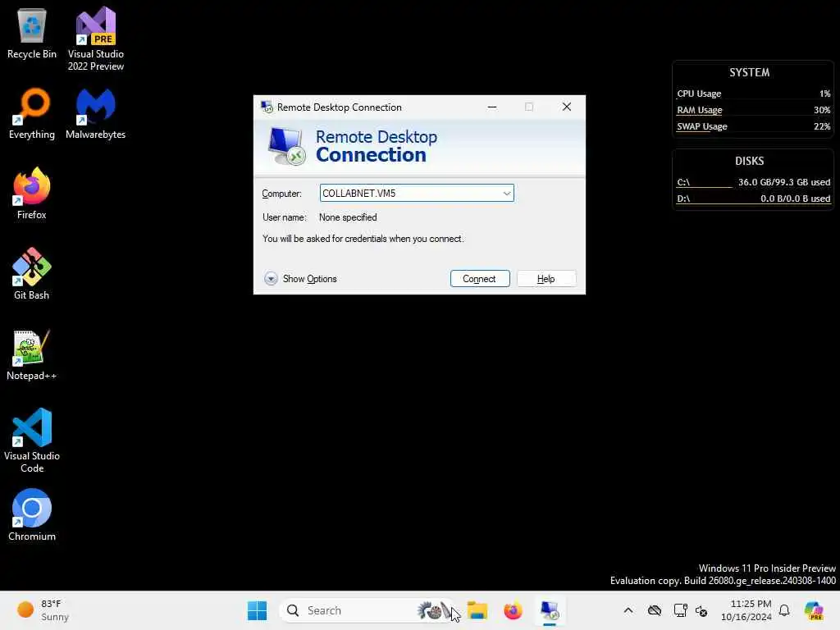
Task: Select the Notepad++ desktop shortcut
Action: (32, 354)
